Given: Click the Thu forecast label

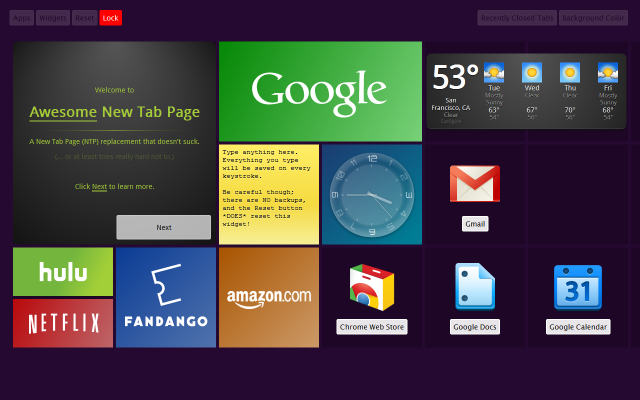Looking at the screenshot, I should tap(570, 88).
